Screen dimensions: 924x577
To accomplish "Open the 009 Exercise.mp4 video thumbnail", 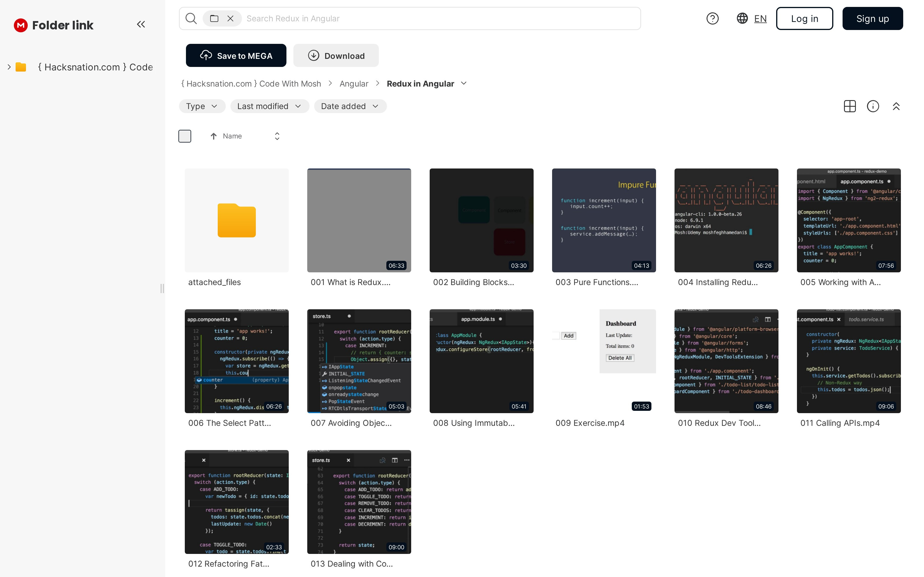I will point(604,361).
